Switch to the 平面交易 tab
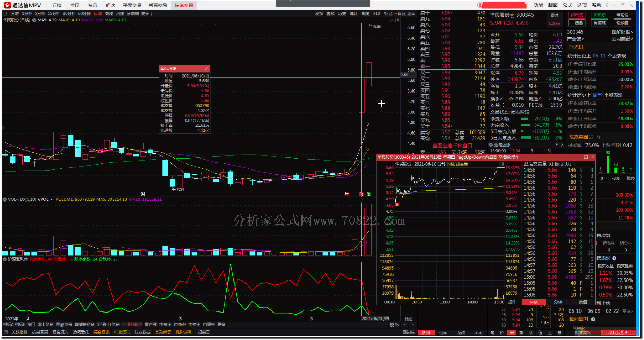Viewport: 644px width, 340px height. [132, 5]
